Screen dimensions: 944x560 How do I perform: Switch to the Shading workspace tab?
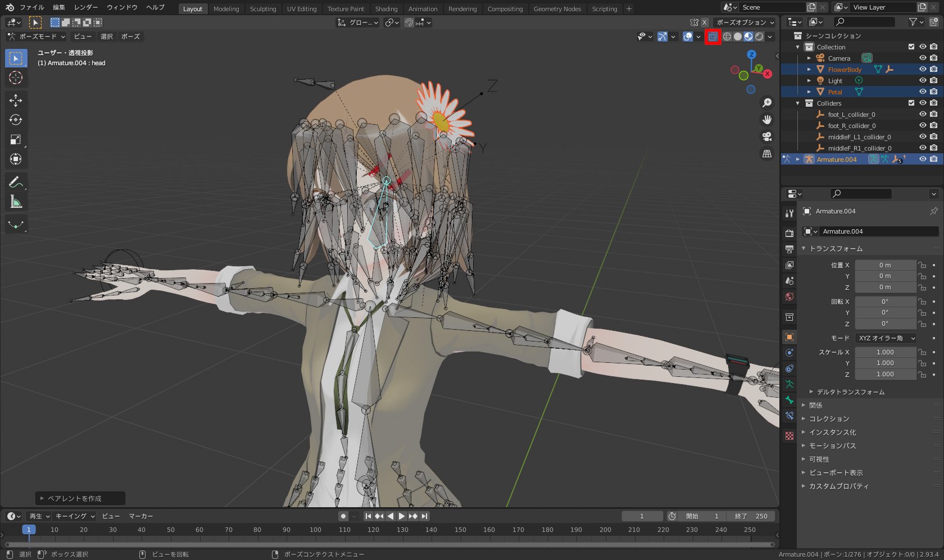386,8
